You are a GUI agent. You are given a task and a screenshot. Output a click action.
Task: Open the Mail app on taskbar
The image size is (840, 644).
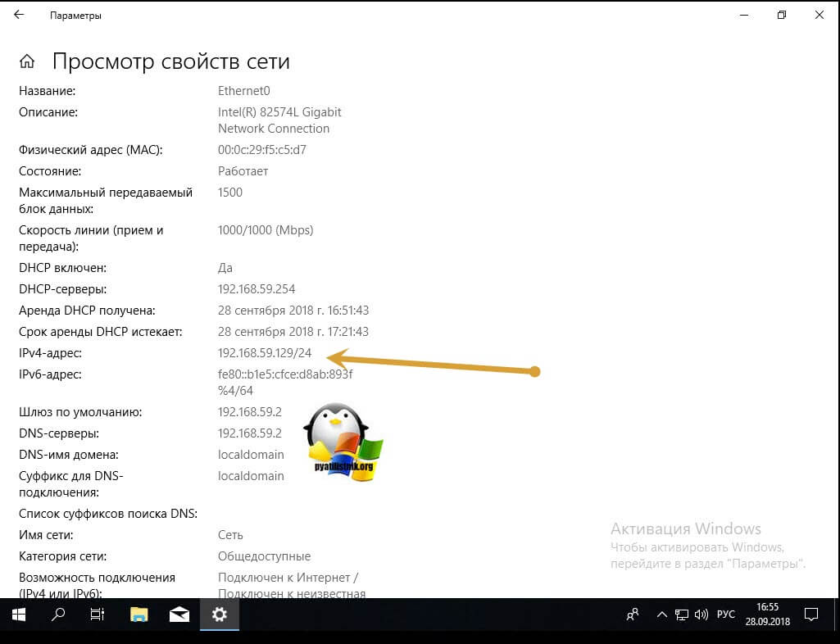tap(179, 615)
